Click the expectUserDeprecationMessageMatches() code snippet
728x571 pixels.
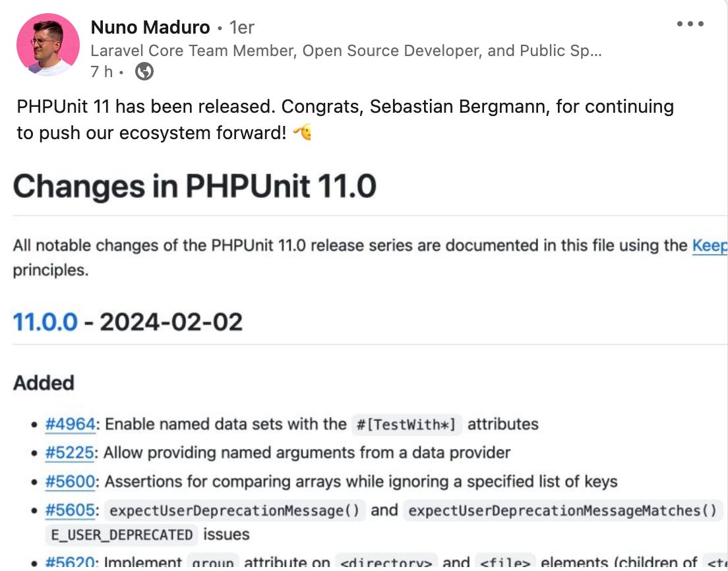point(562,510)
